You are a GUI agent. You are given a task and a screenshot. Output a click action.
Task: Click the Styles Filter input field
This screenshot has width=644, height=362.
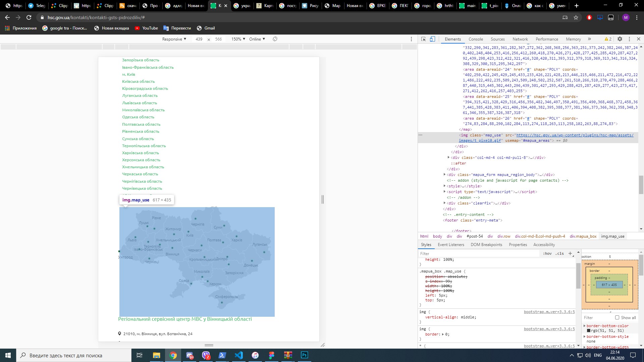tap(480, 254)
